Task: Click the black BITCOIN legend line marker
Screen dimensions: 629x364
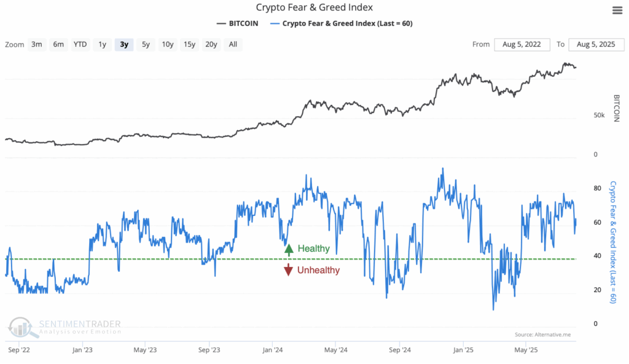Action: coord(222,23)
